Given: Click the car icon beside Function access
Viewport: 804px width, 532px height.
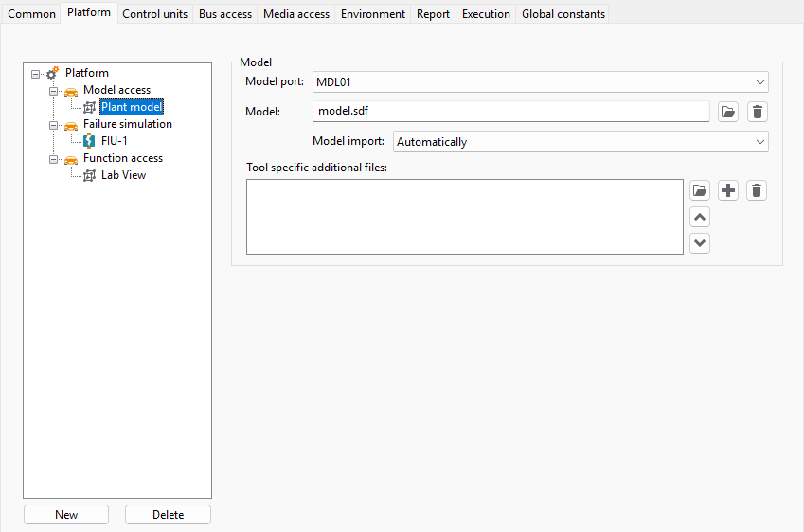Looking at the screenshot, I should click(71, 160).
